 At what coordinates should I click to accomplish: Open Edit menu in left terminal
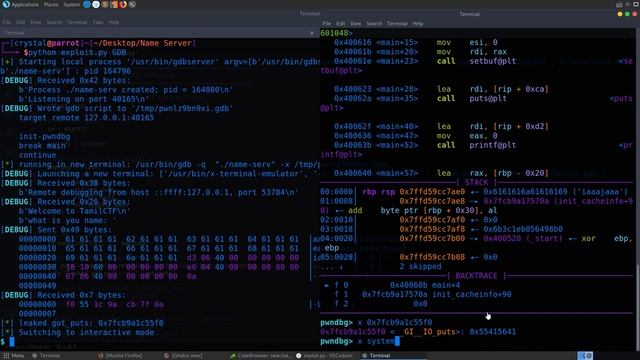(x=20, y=22)
